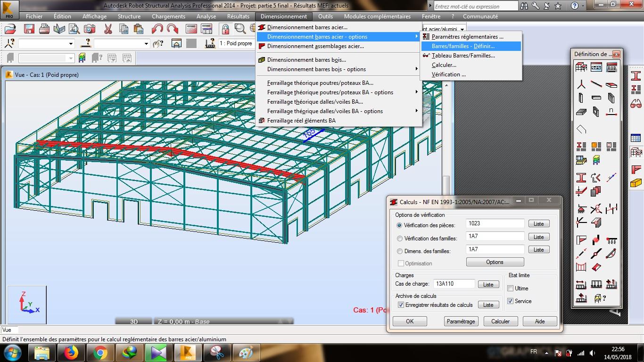Open ROB structure type icon in Définition panel
644x362 pixels.
click(x=611, y=67)
